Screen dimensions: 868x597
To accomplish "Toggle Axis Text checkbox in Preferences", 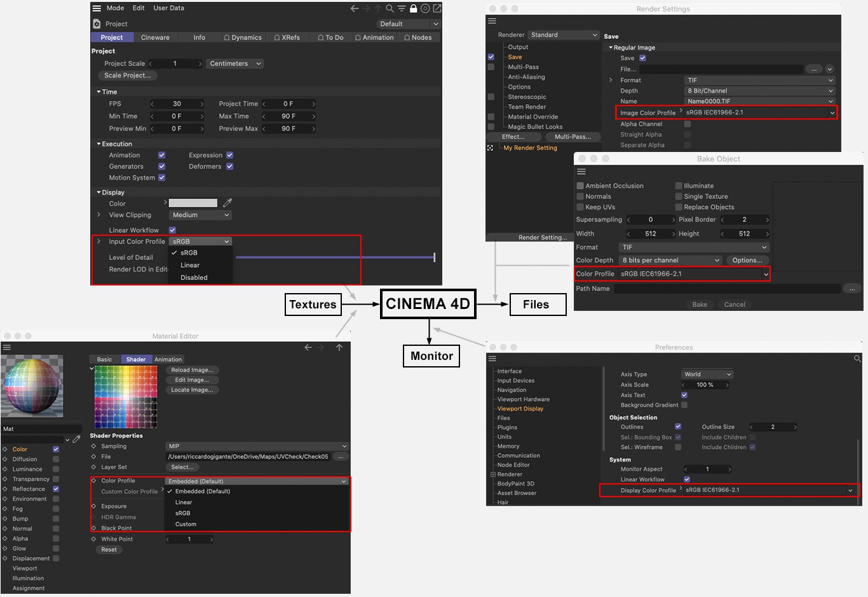I will (684, 395).
